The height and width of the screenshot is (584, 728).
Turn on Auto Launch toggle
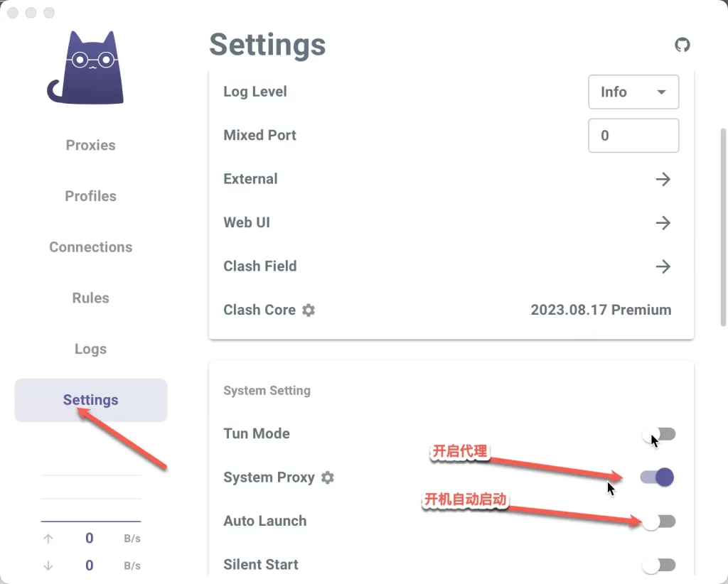[658, 521]
